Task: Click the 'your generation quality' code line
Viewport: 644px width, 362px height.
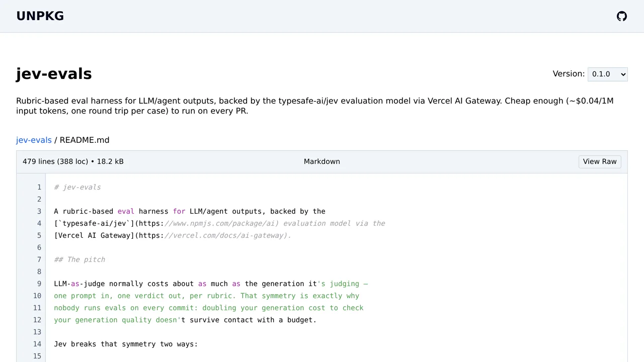Action: pyautogui.click(x=185, y=320)
